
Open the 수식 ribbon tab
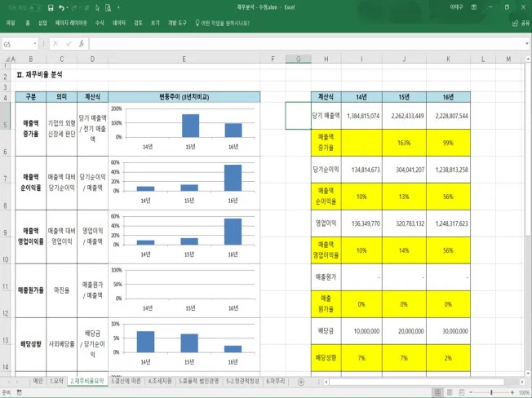pyautogui.click(x=100, y=24)
